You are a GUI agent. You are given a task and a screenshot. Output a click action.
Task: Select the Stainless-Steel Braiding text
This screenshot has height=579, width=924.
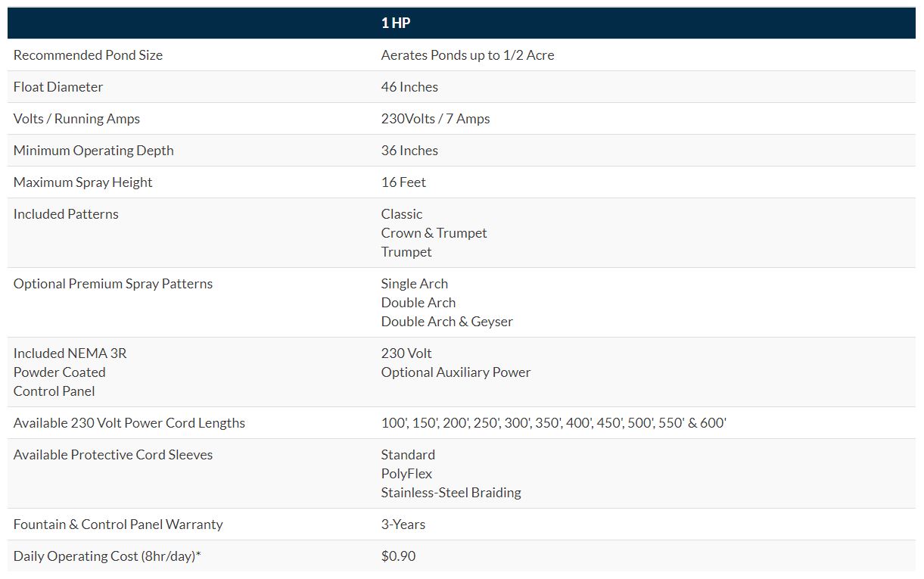(x=451, y=493)
